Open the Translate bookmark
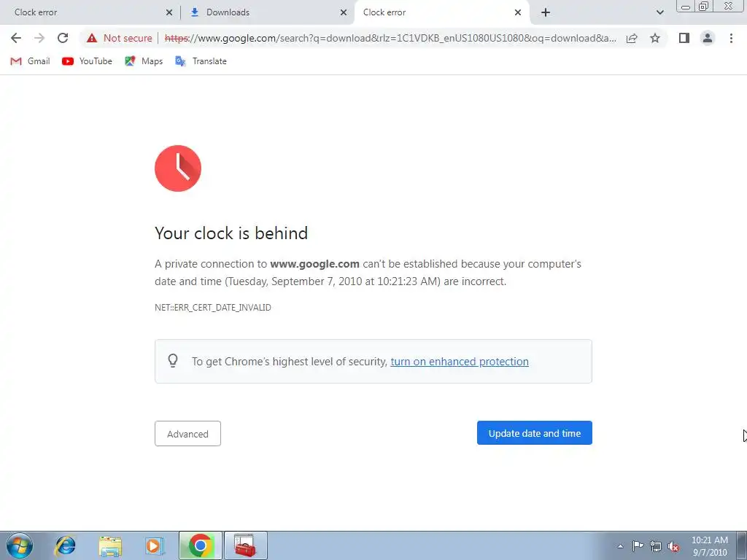The width and height of the screenshot is (747, 560). tap(201, 61)
